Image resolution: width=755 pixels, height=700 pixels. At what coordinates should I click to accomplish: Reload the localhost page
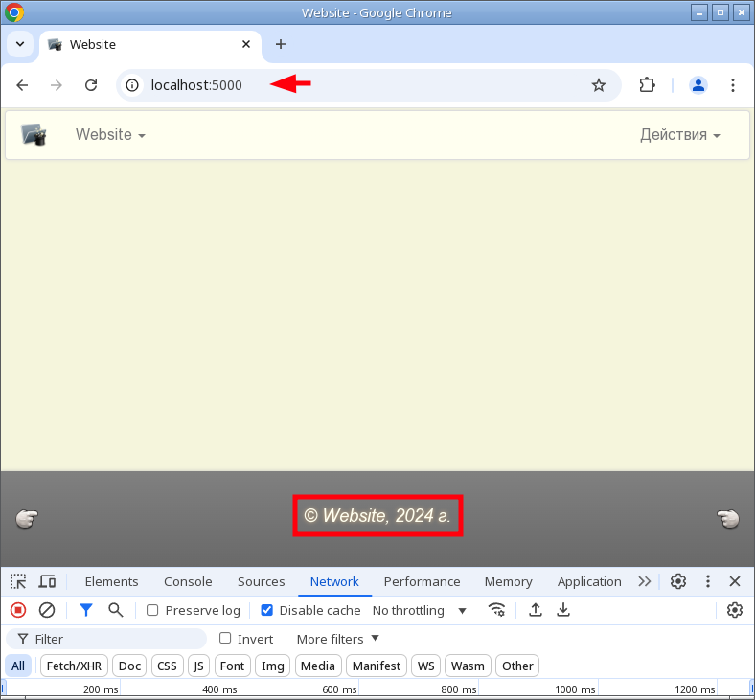click(91, 85)
